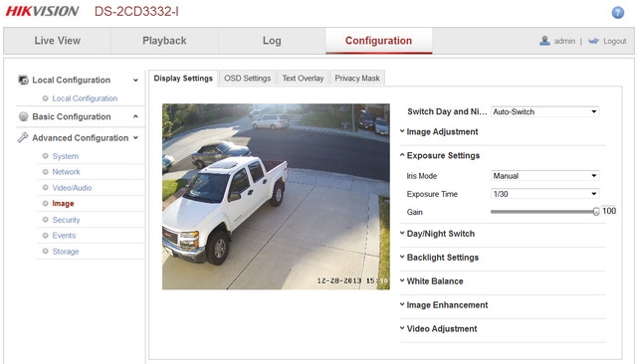This screenshot has height=364, width=637.
Task: Select the Configuration tab
Action: coord(378,41)
